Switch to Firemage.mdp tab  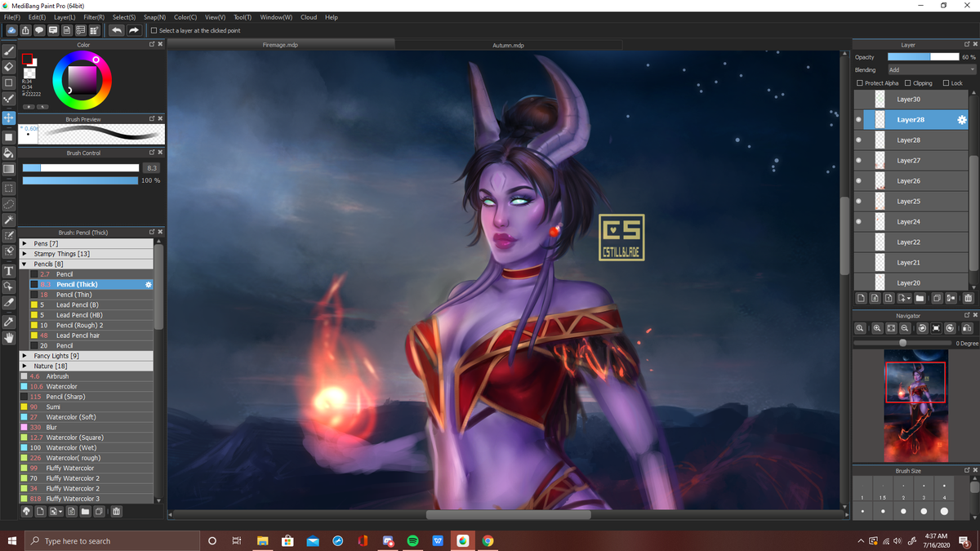280,45
